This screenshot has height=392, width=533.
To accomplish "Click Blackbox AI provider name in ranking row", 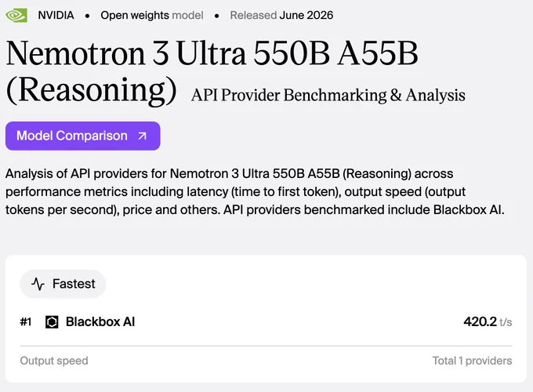I will 100,321.
